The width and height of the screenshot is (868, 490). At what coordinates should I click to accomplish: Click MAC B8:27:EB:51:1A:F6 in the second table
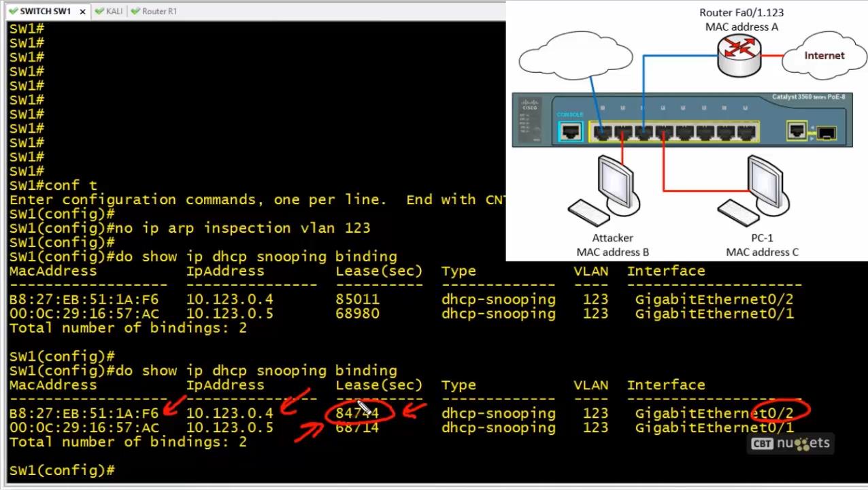(84, 414)
